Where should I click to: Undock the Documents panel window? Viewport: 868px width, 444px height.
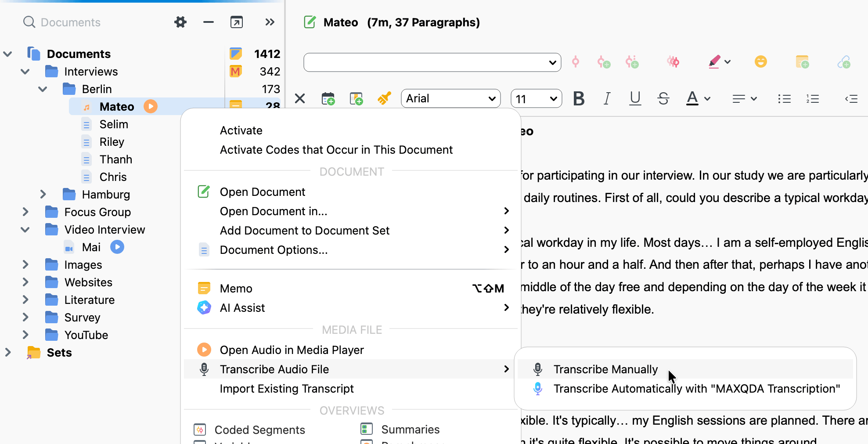pos(237,22)
